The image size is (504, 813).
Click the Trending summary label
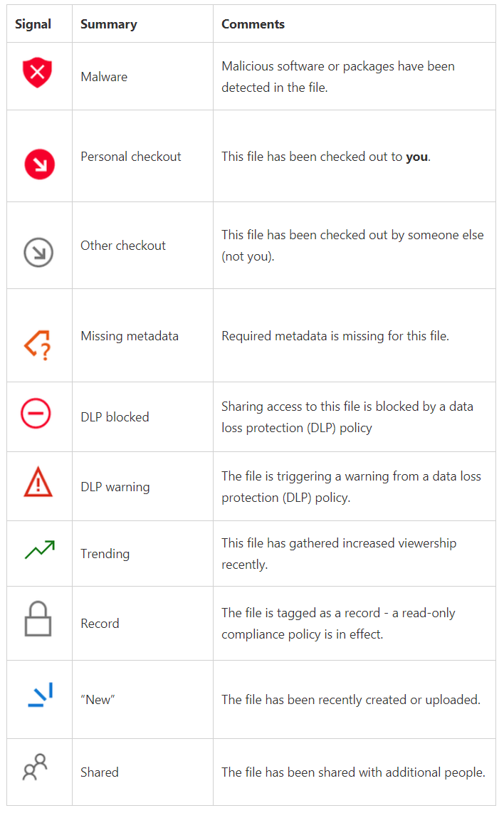pyautogui.click(x=105, y=554)
